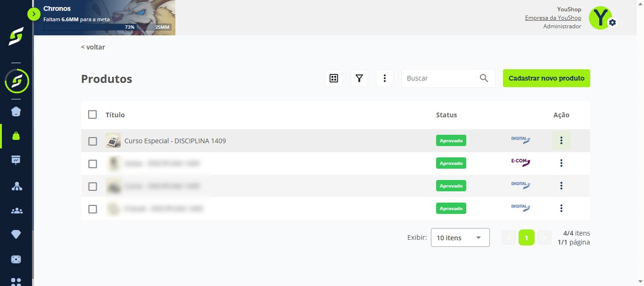The image size is (644, 286).
Task: Click the Chronos goal progress bar
Action: point(107,27)
